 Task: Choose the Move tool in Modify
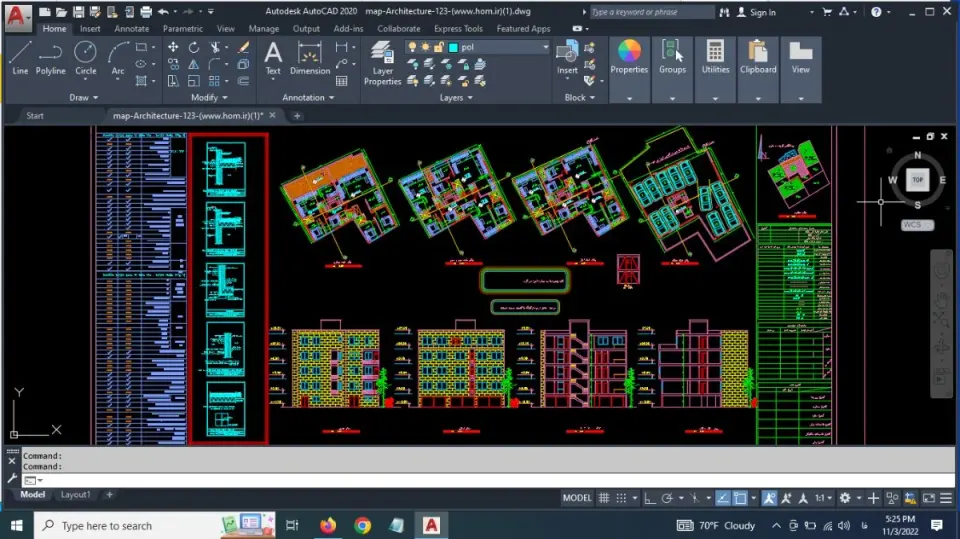coord(173,47)
